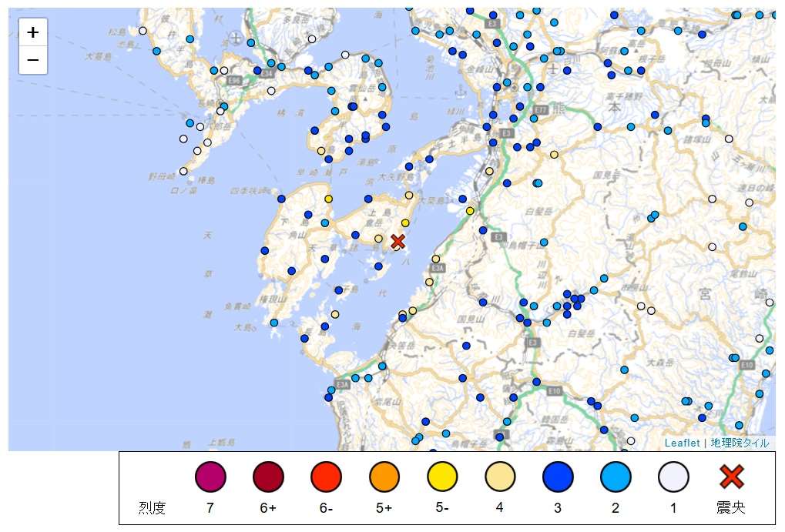This screenshot has height=532, width=785.
Task: Select dark blue marker at 上島 north coast
Action: pyautogui.click(x=368, y=199)
